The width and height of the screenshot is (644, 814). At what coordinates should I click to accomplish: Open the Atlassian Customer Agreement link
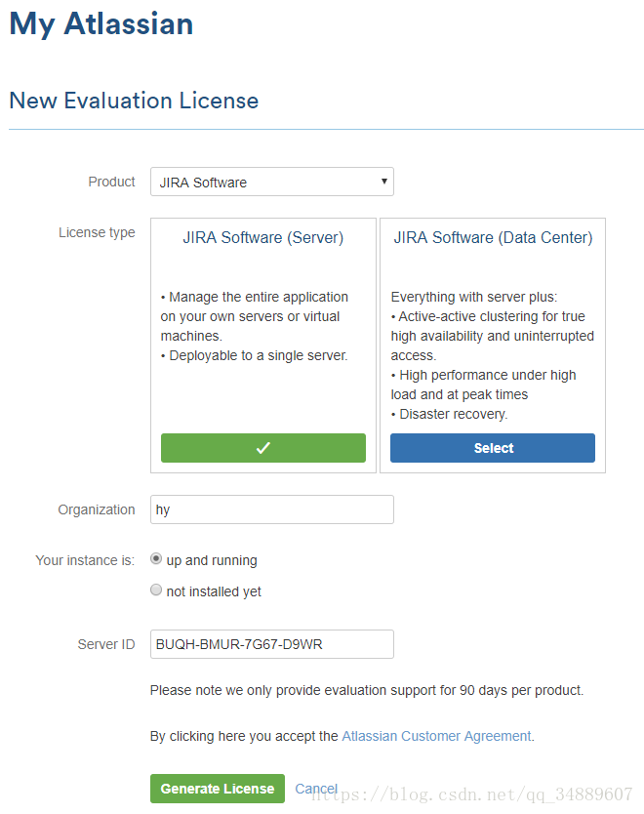click(x=436, y=736)
